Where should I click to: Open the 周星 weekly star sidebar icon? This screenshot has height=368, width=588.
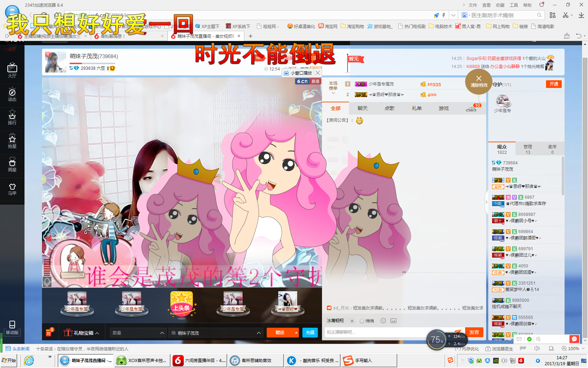click(x=12, y=165)
